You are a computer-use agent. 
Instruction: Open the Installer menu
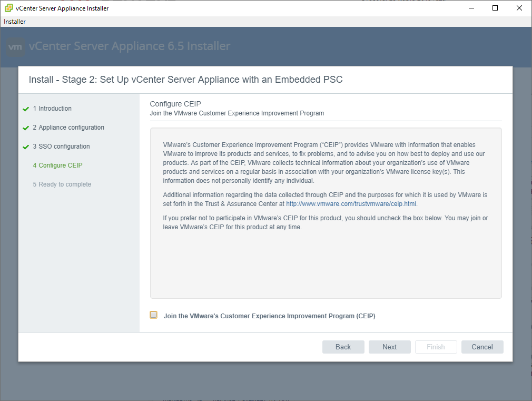(x=15, y=22)
